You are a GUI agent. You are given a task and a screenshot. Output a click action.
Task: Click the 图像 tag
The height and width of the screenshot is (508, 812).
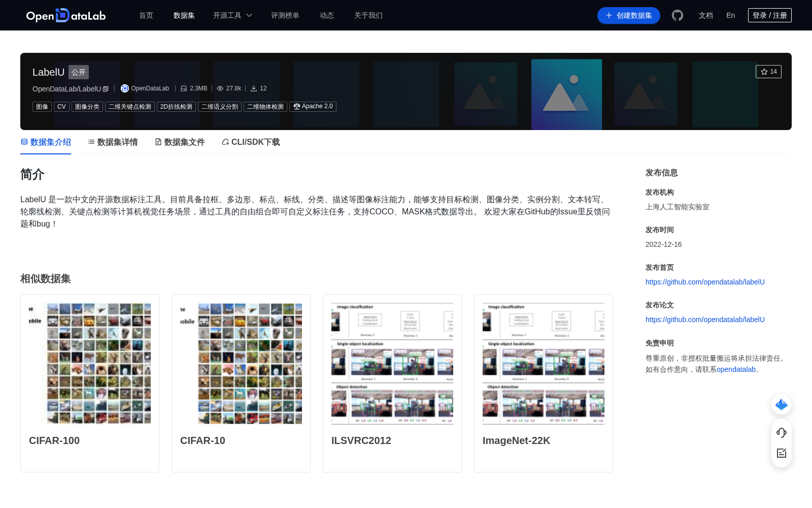42,107
